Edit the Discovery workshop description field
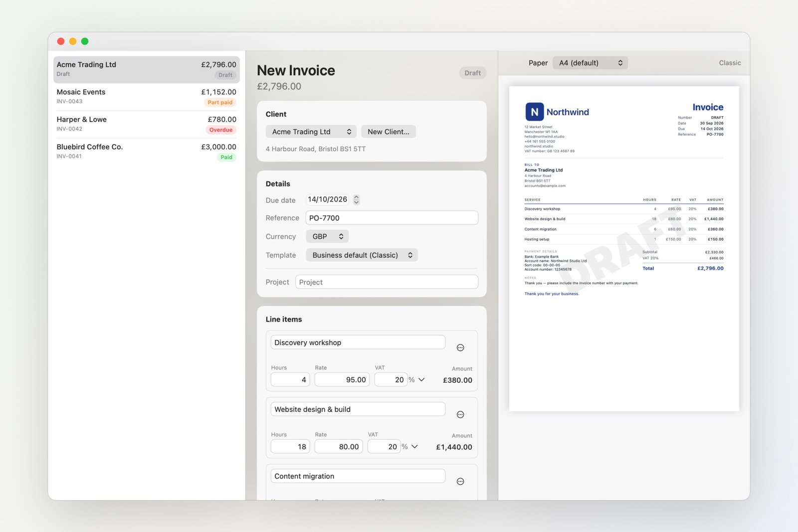 click(358, 343)
